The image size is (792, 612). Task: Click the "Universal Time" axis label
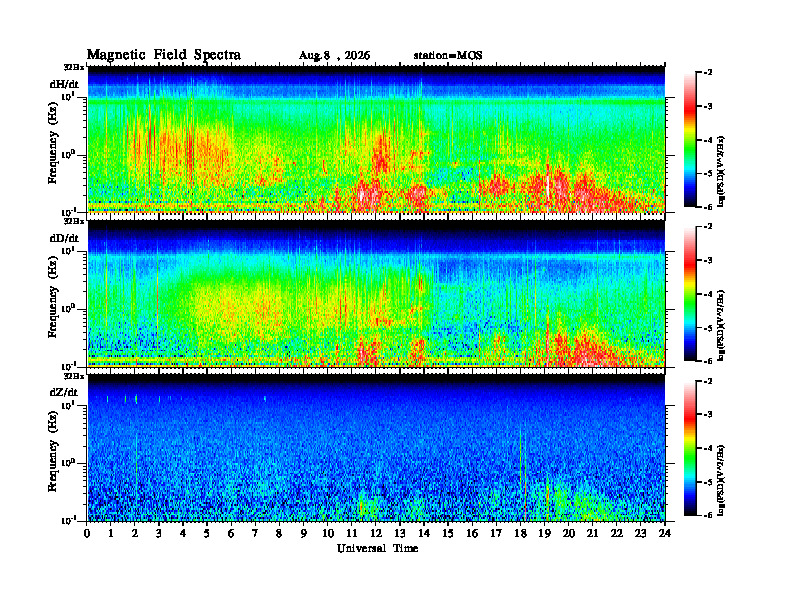click(x=377, y=548)
